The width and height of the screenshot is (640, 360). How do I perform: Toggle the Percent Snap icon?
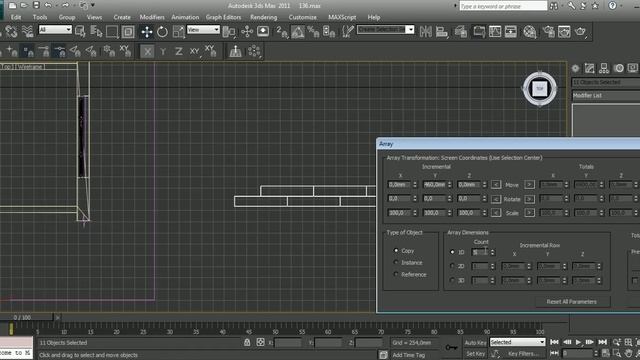[313, 31]
